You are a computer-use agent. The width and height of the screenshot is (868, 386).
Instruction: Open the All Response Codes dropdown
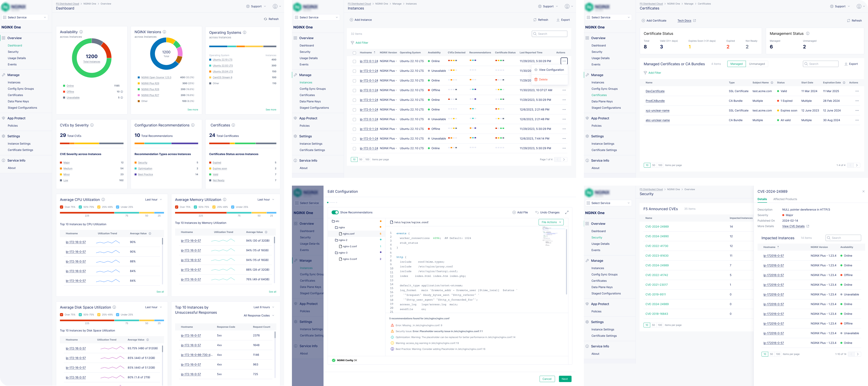(x=259, y=316)
